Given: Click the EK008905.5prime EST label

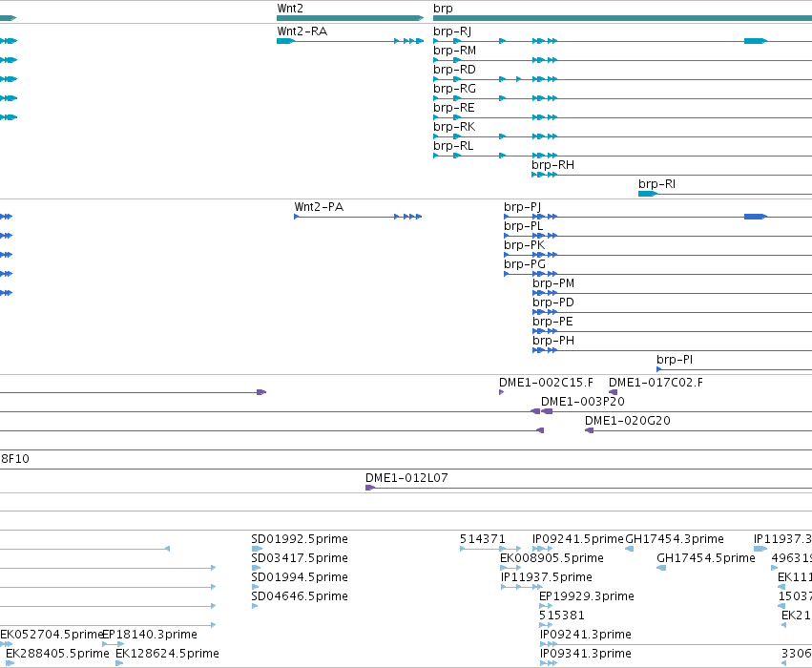Looking at the screenshot, I should pyautogui.click(x=552, y=558).
